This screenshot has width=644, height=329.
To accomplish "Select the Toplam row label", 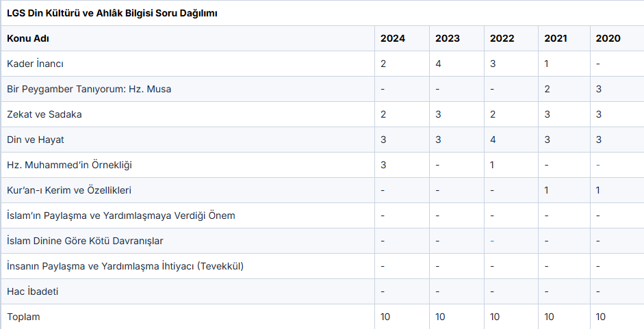I will point(24,317).
